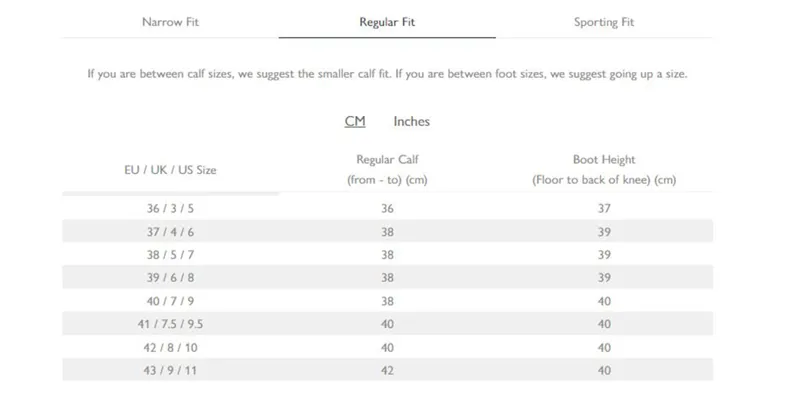Select the 36 / 3 / 5 size row
Image resolution: width=800 pixels, height=400 pixels.
388,208
